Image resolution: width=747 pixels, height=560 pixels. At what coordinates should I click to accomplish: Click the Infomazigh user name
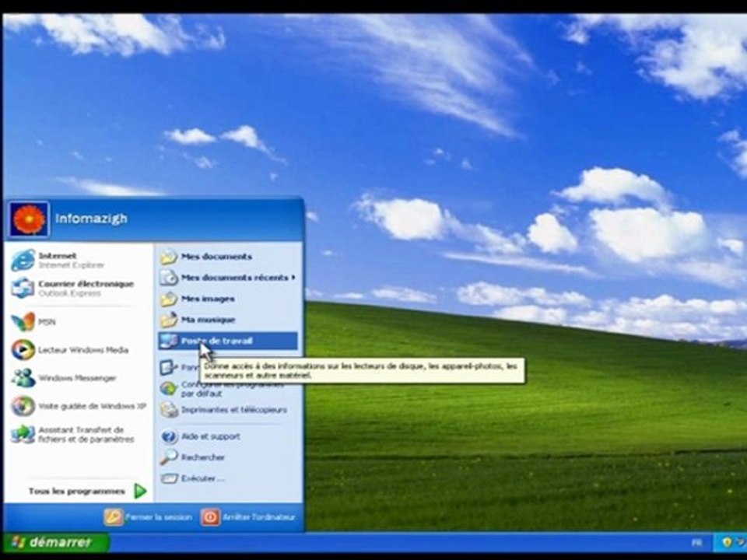pos(92,219)
